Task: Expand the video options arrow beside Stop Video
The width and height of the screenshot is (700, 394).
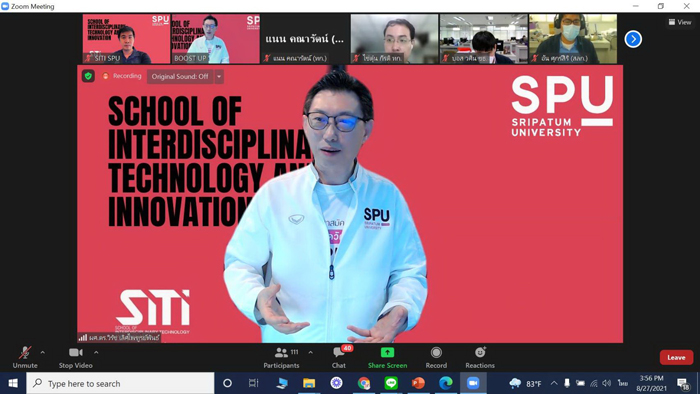Action: 96,353
